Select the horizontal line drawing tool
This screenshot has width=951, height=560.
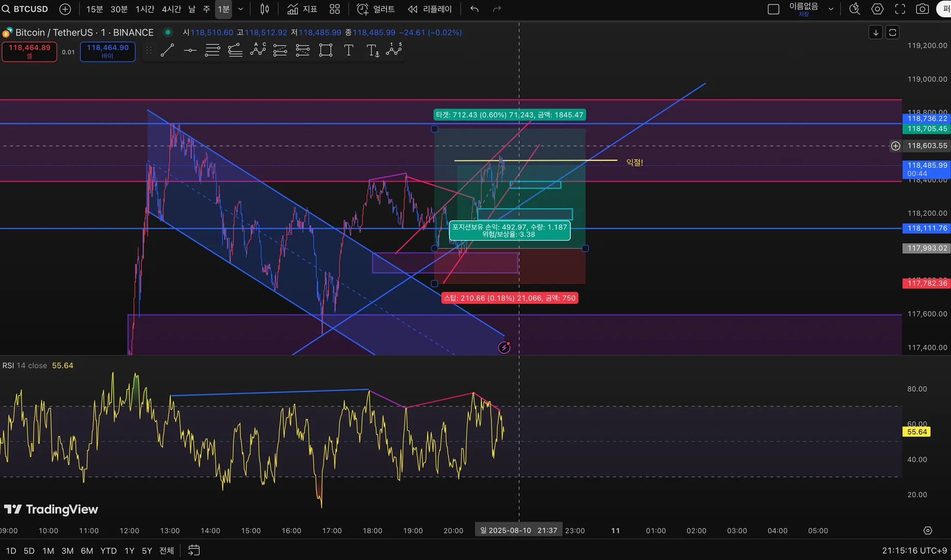pyautogui.click(x=190, y=50)
